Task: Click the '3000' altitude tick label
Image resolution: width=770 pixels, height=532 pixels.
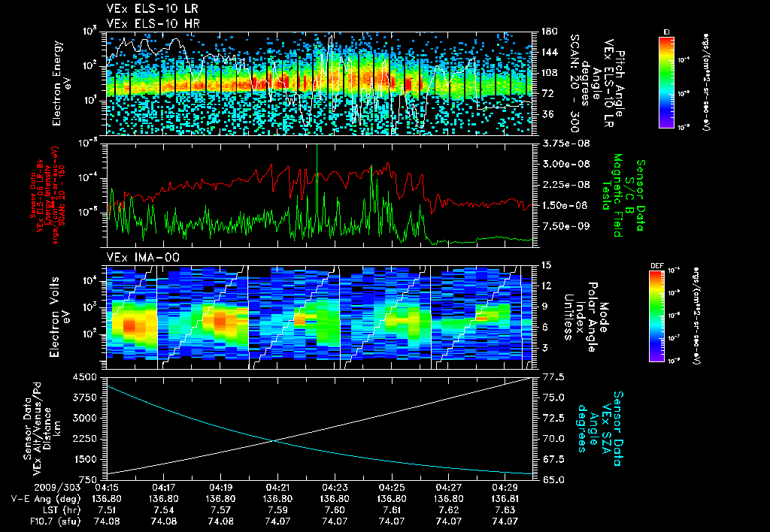Action: coord(84,418)
